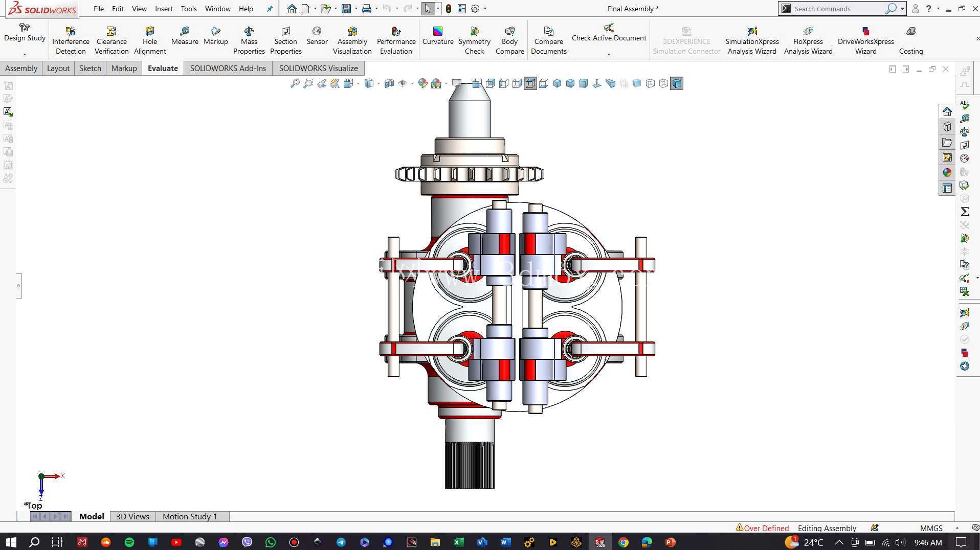This screenshot has width=980, height=550.
Task: Toggle the pin on the menu bar
Action: [270, 9]
